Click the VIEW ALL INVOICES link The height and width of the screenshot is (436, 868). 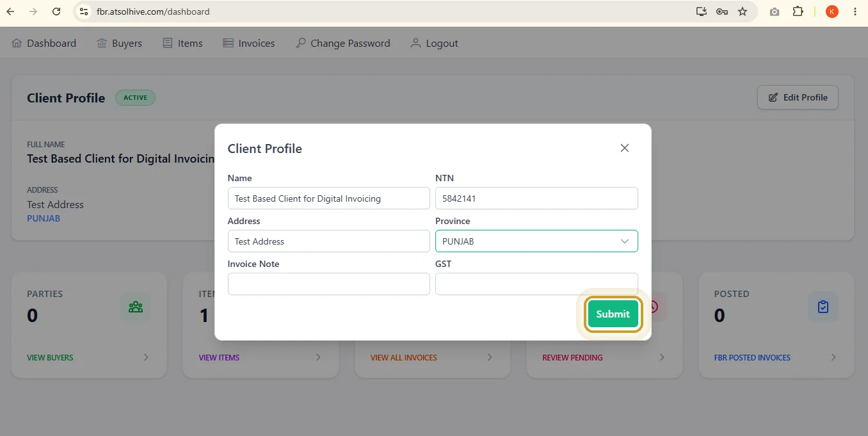[404, 357]
